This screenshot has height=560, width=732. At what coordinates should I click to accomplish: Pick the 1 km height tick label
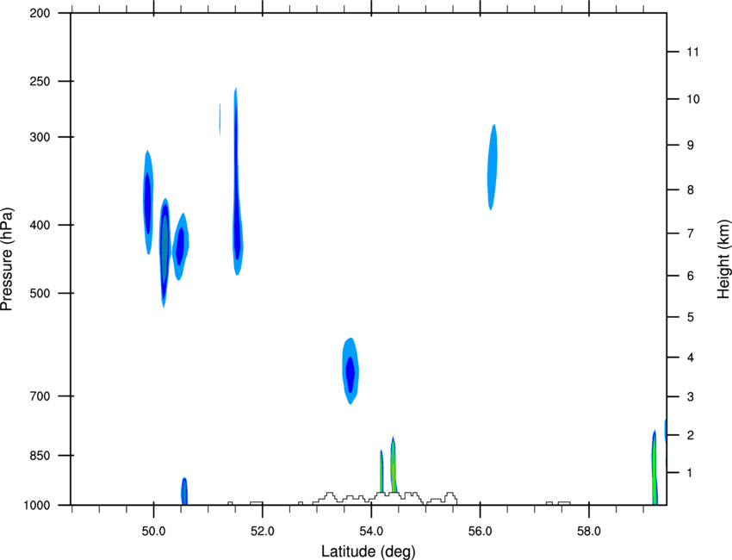pyautogui.click(x=690, y=473)
